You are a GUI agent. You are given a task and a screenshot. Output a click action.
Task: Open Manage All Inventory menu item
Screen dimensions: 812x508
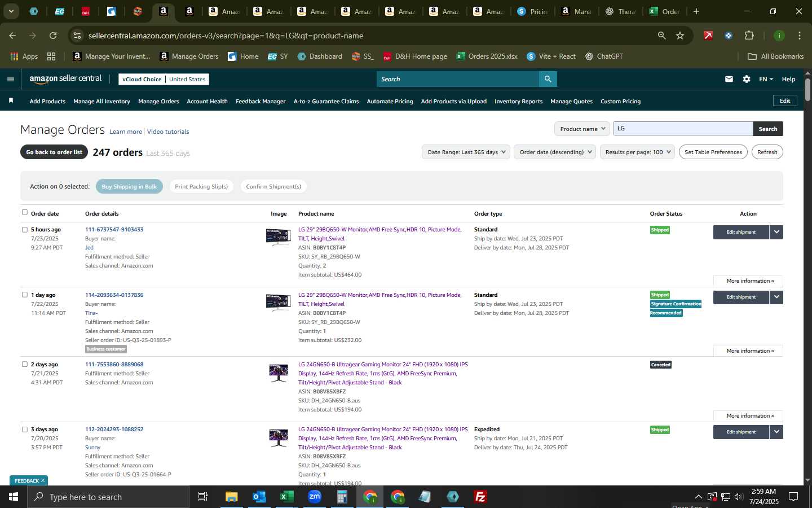(101, 101)
